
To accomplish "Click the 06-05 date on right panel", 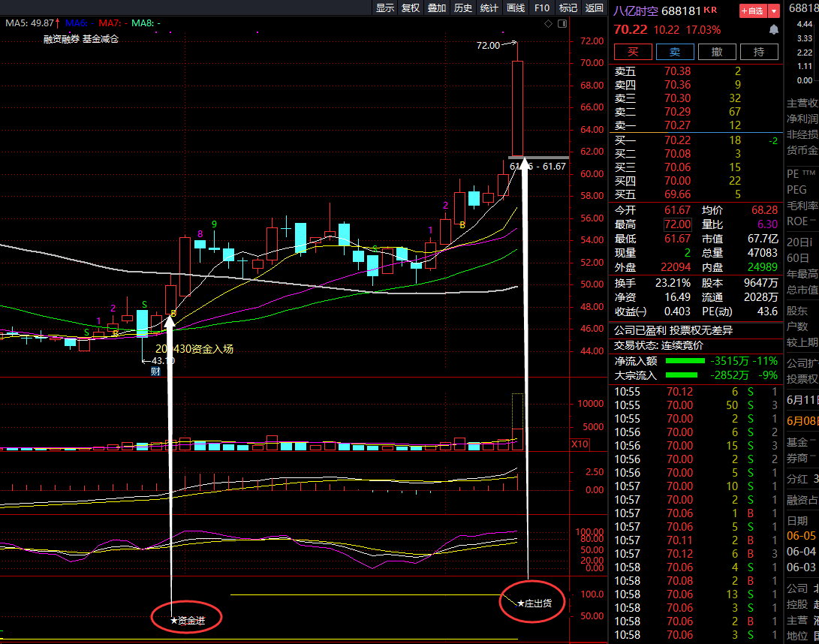I will [801, 536].
